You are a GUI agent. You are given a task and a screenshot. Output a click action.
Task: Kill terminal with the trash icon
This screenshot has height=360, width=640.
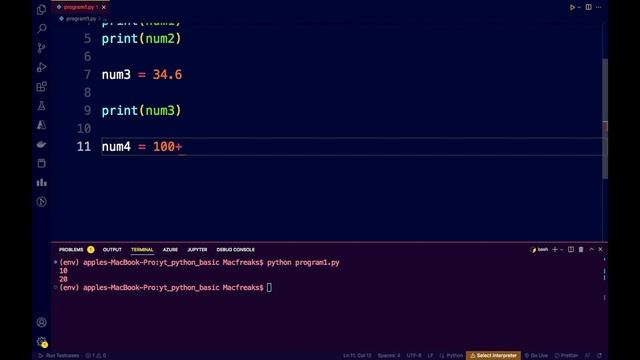click(x=581, y=249)
